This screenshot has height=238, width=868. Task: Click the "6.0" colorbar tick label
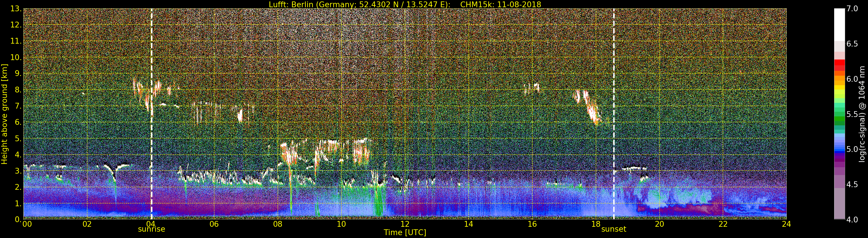pos(852,79)
